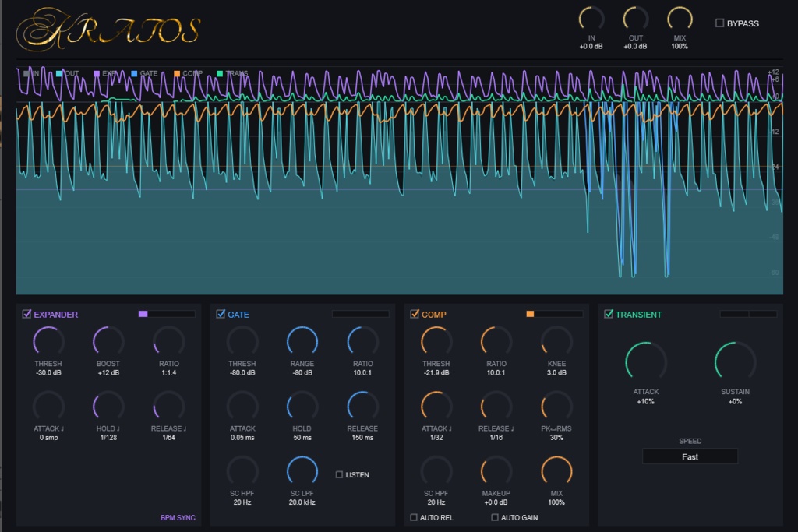This screenshot has width=798, height=532.
Task: Click the comp ATTACK knob
Action: click(x=436, y=407)
